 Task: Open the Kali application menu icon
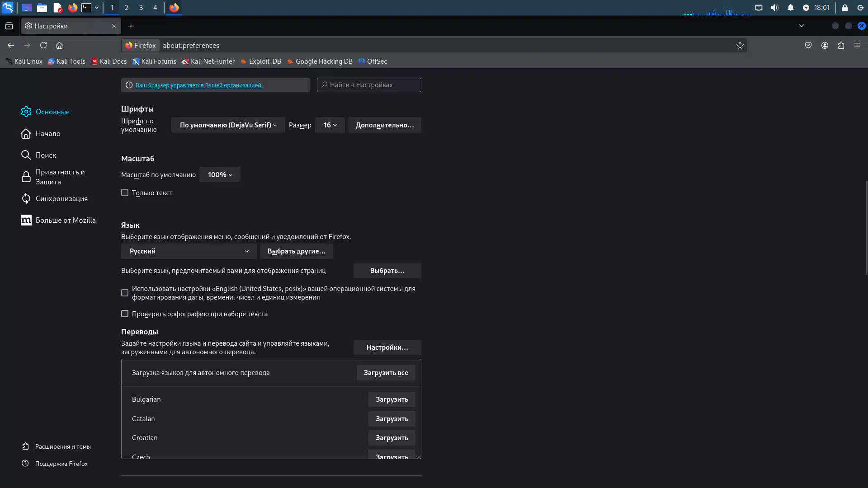click(8, 8)
